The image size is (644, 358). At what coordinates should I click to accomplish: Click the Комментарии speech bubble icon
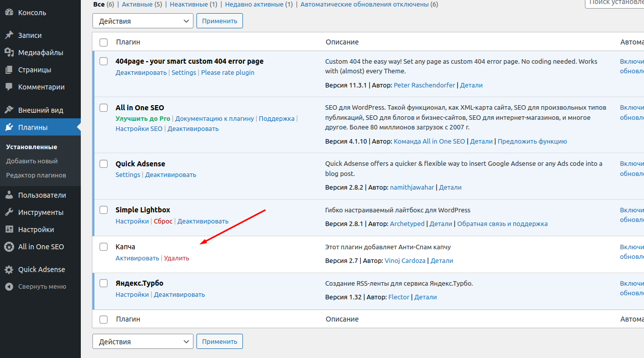(x=9, y=87)
